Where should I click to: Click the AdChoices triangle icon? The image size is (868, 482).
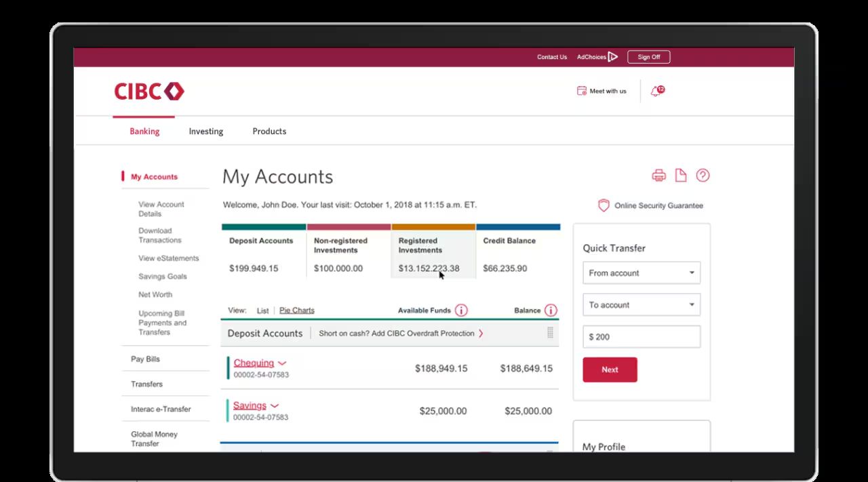coord(613,57)
